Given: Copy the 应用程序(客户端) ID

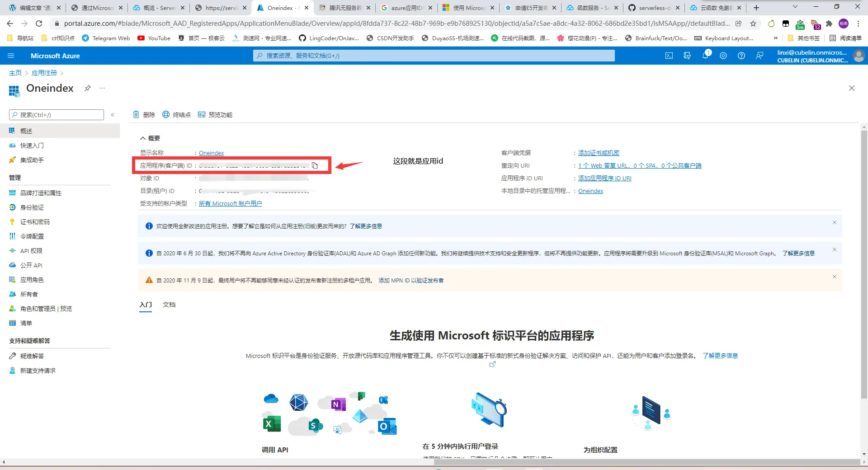Looking at the screenshot, I should (315, 165).
